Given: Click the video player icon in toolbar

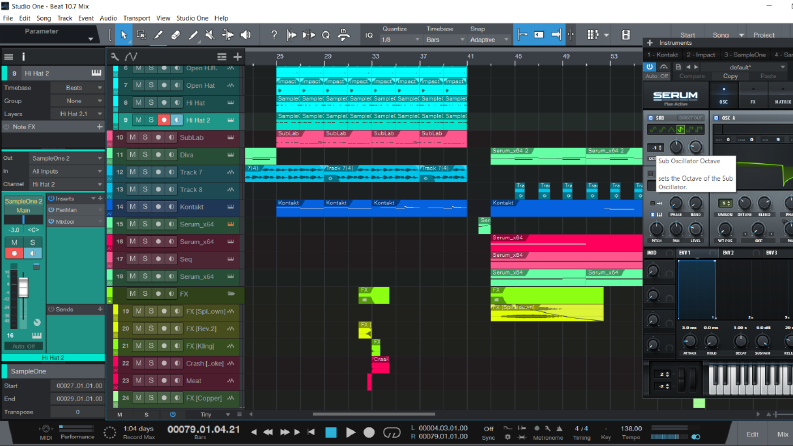Looking at the screenshot, I should (x=626, y=35).
